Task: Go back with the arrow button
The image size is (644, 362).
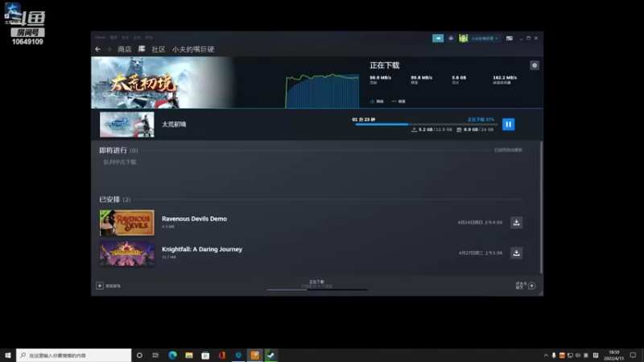Action: click(x=97, y=49)
